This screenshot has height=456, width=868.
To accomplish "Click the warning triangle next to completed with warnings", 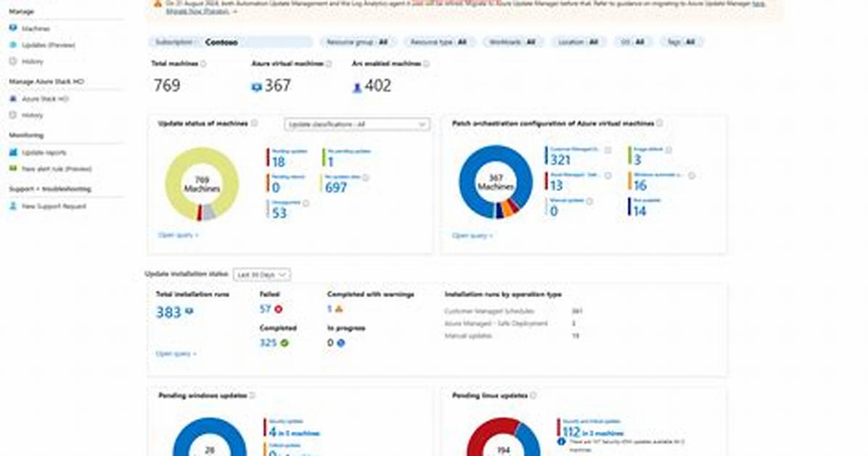I will pos(339,309).
